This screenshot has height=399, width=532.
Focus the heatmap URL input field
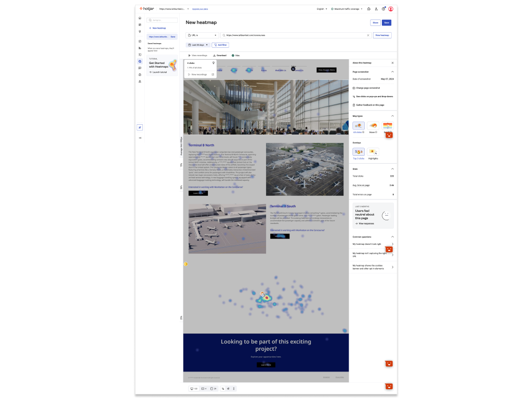pyautogui.click(x=295, y=35)
